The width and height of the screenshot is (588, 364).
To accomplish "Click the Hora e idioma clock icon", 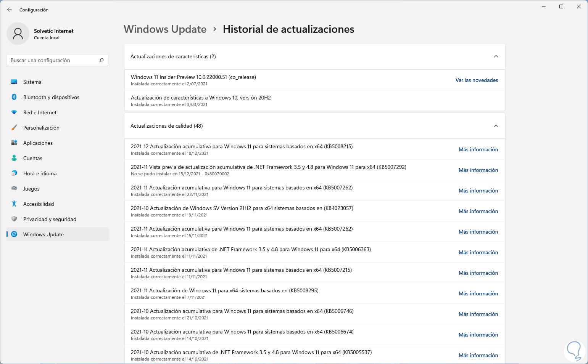I will click(x=14, y=173).
